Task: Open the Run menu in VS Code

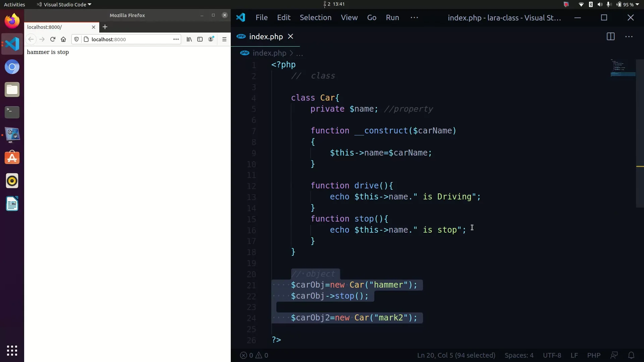Action: pos(392,17)
